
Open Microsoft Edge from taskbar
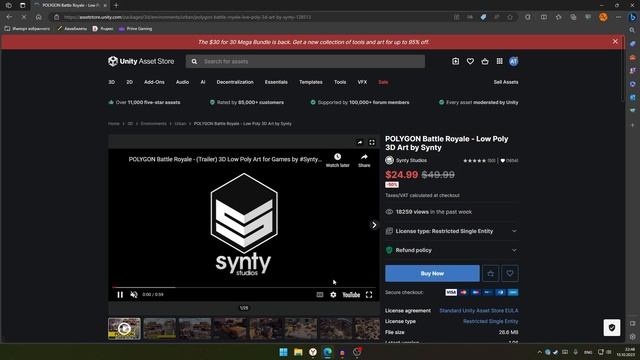click(x=327, y=352)
